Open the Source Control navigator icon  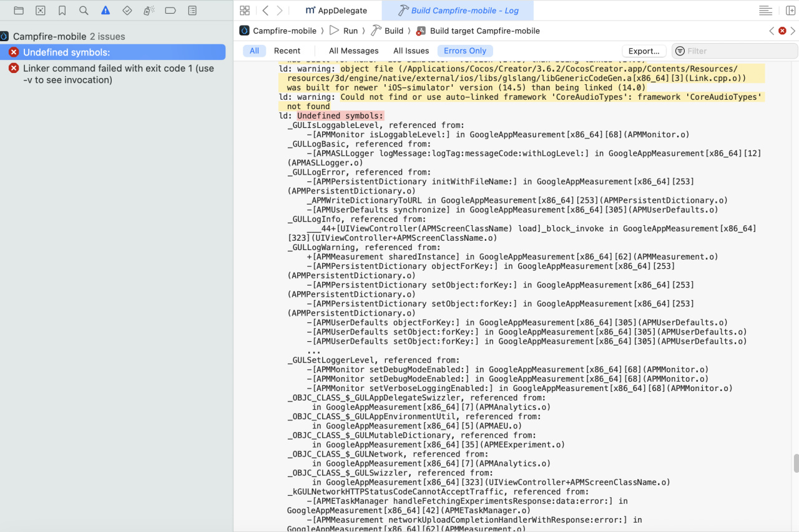(x=40, y=10)
